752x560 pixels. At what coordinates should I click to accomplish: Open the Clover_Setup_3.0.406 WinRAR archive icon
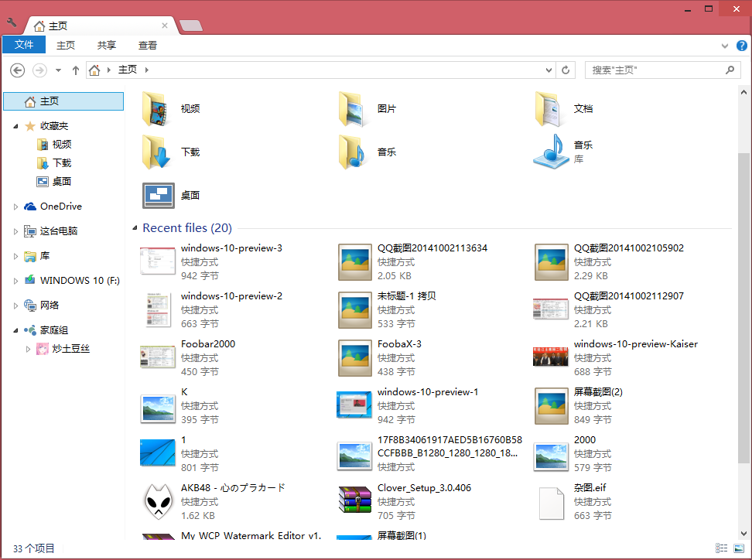[x=355, y=500]
